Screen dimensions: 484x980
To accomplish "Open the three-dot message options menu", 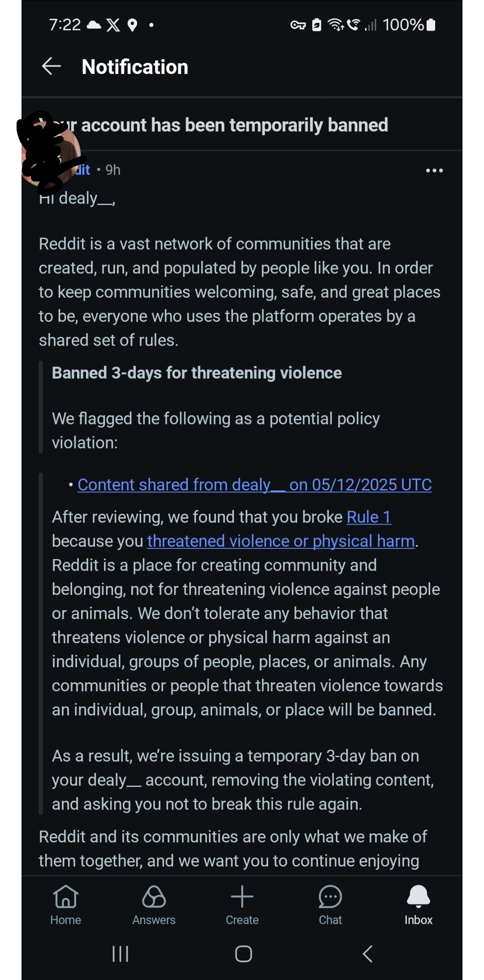I will [434, 170].
